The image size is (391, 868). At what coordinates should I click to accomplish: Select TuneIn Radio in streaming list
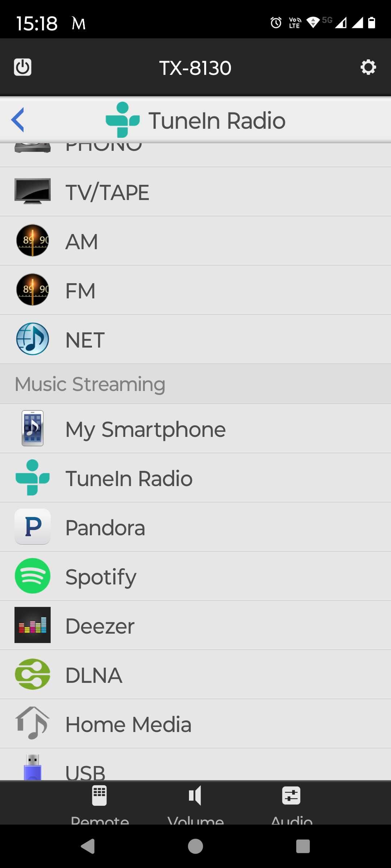tap(195, 478)
